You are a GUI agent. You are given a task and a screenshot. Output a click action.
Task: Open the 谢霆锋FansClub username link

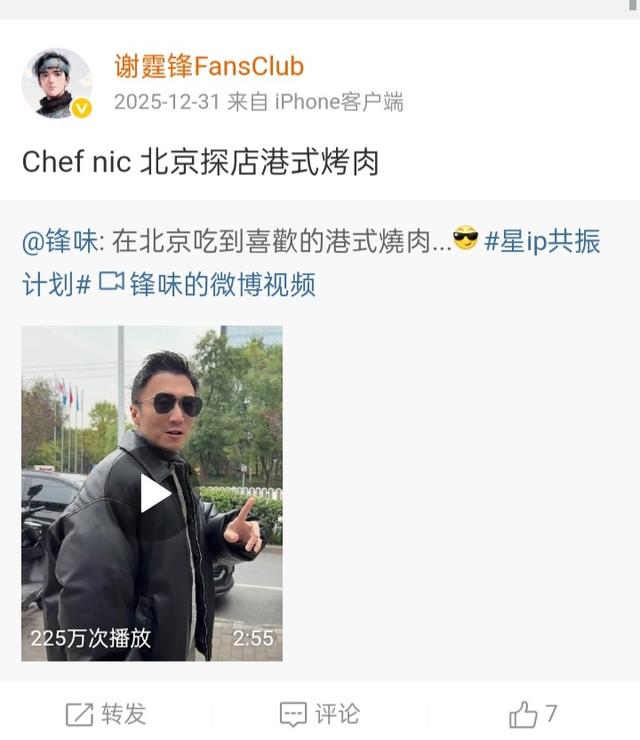tap(209, 66)
